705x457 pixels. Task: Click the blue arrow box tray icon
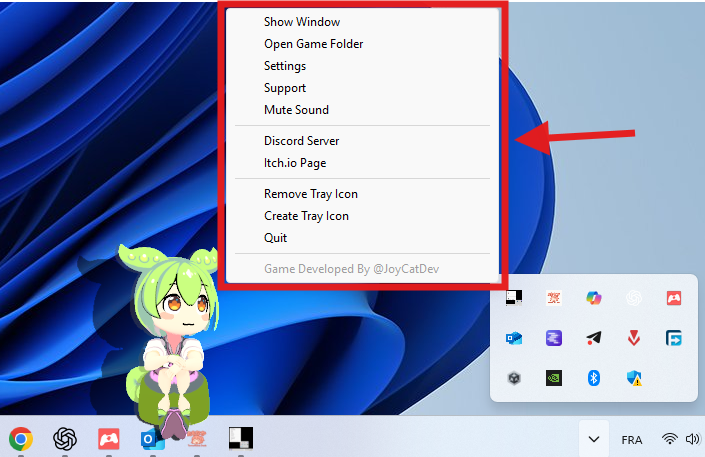coord(674,338)
